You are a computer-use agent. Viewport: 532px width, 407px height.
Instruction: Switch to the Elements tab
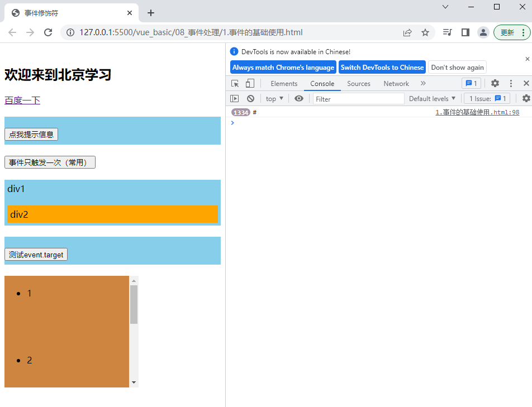pos(284,83)
